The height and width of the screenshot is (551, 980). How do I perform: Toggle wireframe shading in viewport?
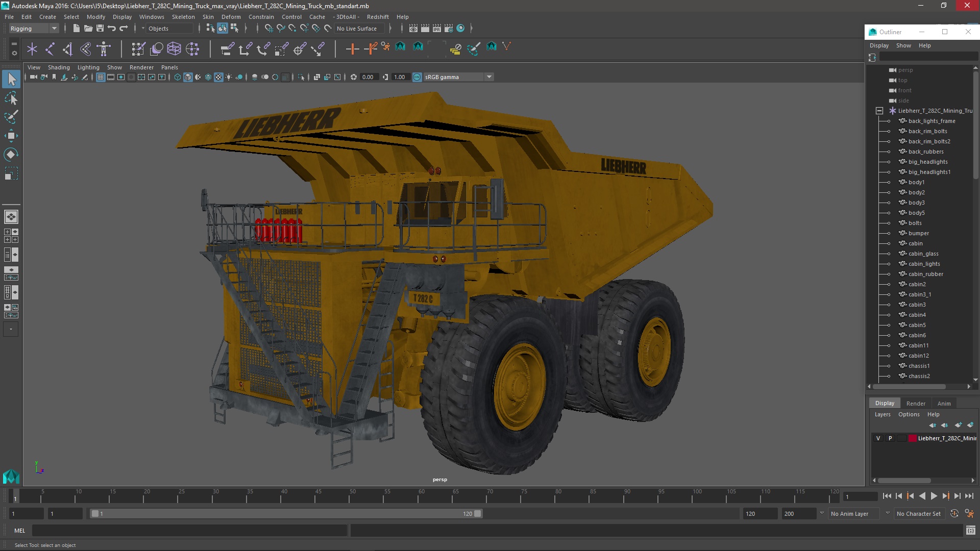(x=178, y=77)
